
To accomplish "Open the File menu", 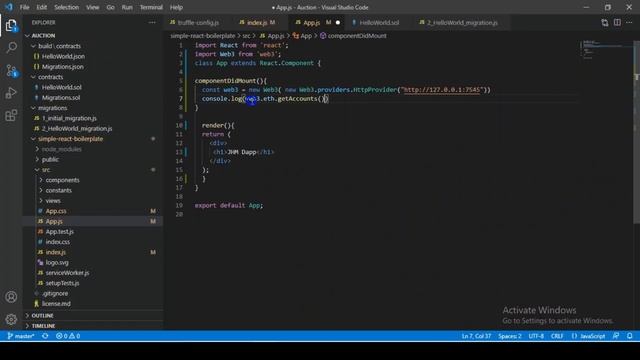I will [x=24, y=7].
